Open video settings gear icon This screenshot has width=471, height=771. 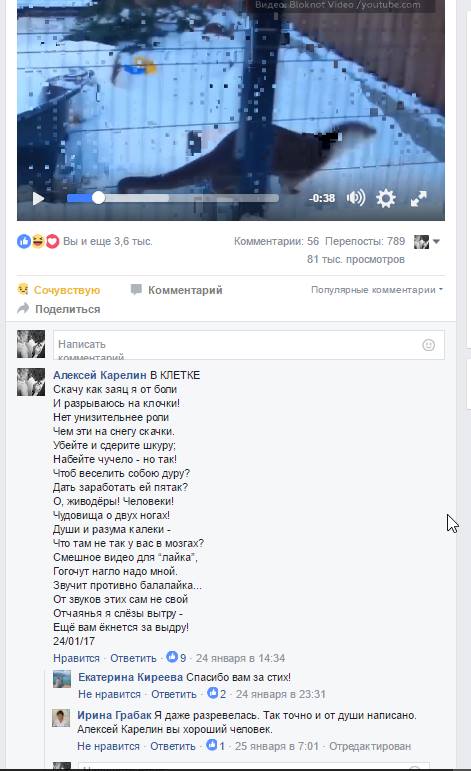click(x=385, y=198)
